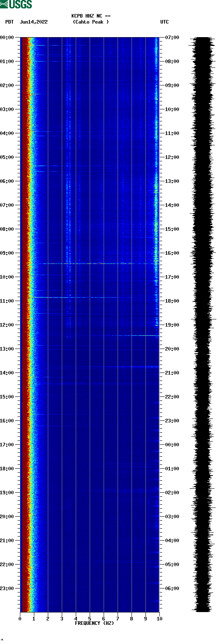
Task: Click the '(Cahto Peak )' station name
Action: coord(91,22)
